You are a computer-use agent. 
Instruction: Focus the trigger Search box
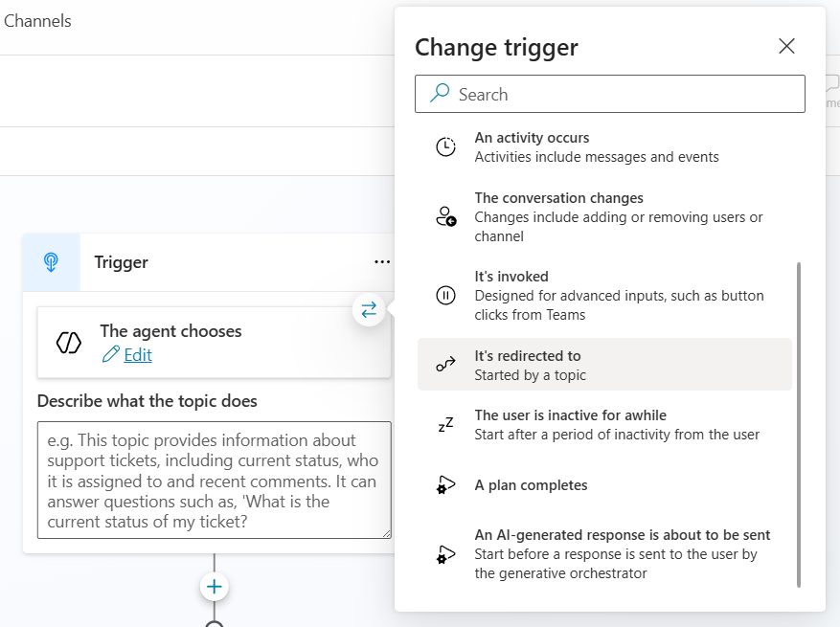(x=610, y=94)
